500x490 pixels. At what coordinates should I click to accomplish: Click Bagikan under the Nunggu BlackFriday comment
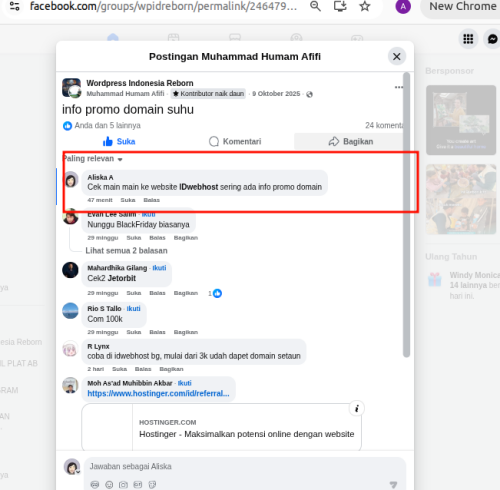[186, 238]
